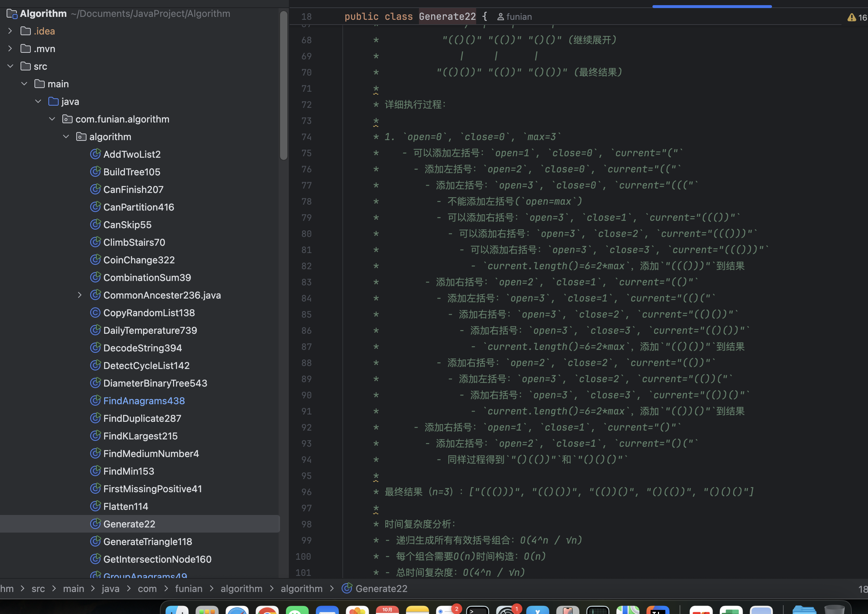868x614 pixels.
Task: Click the Algorithm project module icon
Action: point(12,14)
